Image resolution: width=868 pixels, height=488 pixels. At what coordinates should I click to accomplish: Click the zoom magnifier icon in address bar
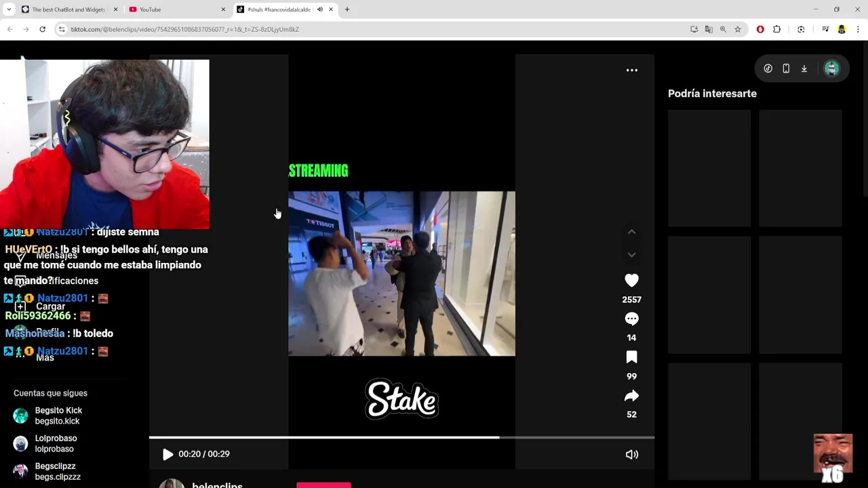click(723, 29)
